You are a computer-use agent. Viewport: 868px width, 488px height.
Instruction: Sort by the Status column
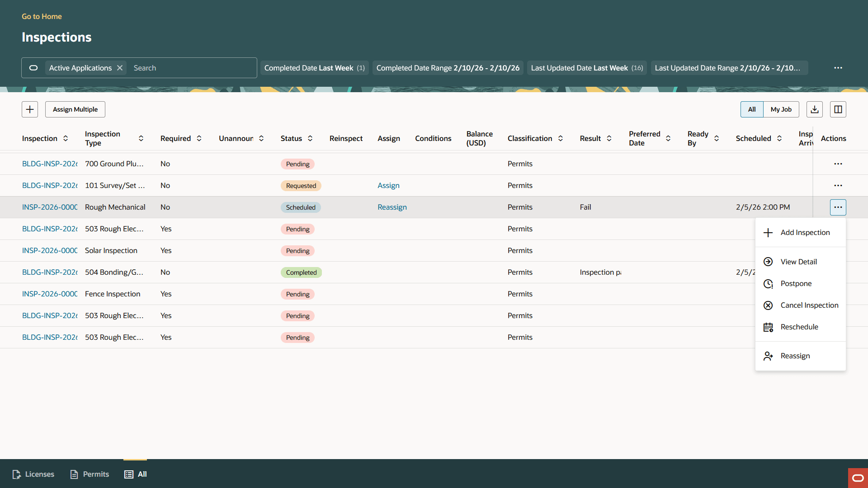[310, 138]
